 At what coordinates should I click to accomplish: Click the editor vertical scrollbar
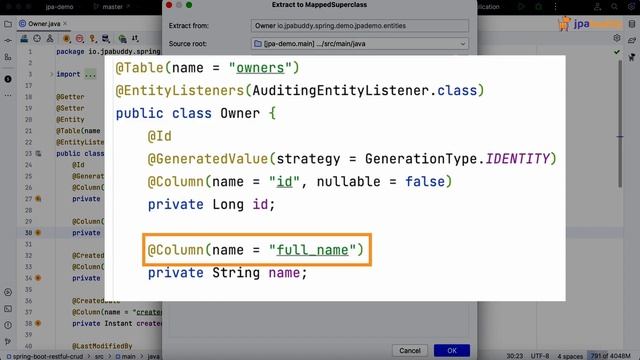click(620, 124)
